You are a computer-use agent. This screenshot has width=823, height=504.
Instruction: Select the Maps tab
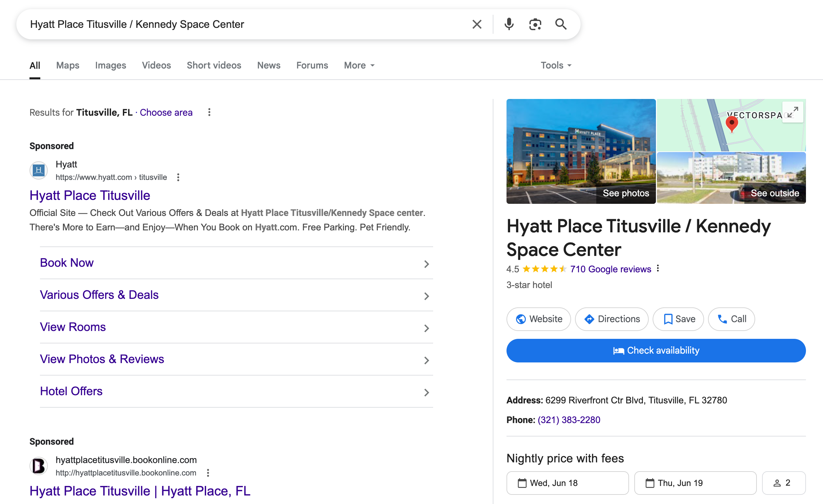point(68,65)
